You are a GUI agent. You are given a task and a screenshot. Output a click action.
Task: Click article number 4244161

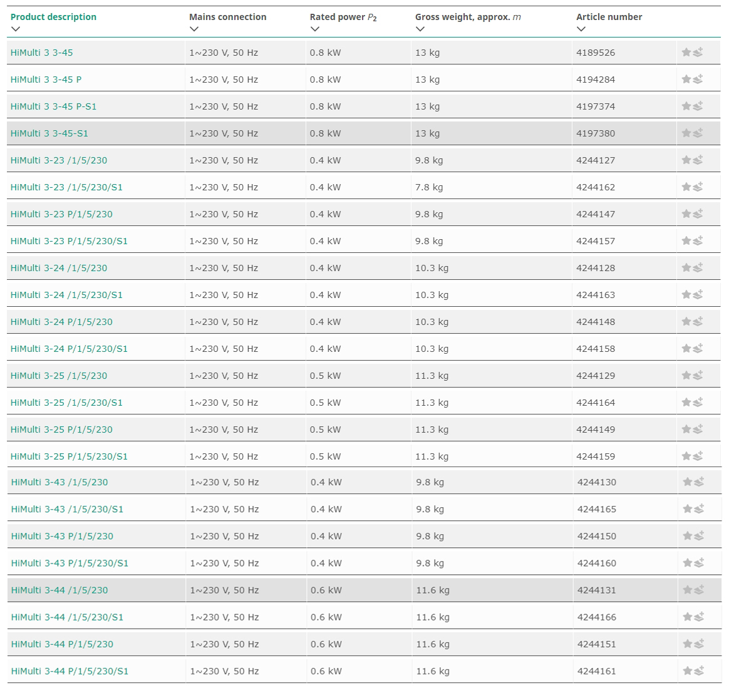pos(597,672)
